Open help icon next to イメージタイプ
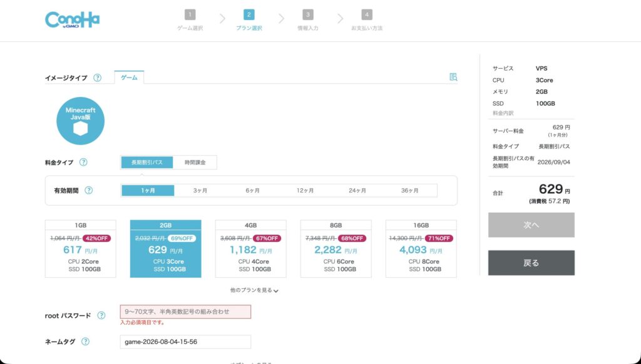This screenshot has height=364, width=641. click(97, 78)
